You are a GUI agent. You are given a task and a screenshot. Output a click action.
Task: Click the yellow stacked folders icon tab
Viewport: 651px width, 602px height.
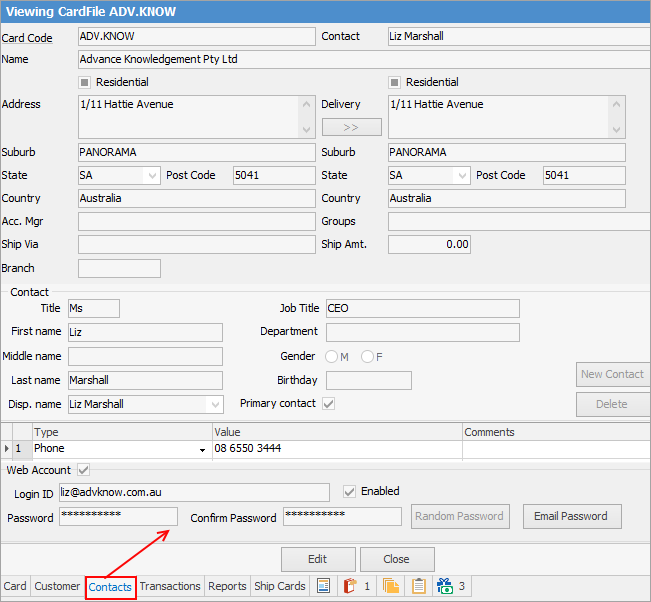coord(391,587)
